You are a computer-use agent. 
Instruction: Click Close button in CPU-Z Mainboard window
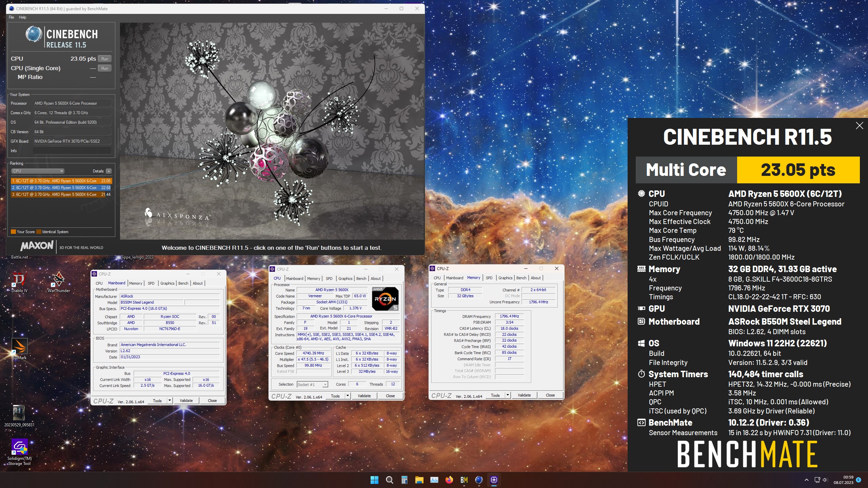[x=212, y=401]
